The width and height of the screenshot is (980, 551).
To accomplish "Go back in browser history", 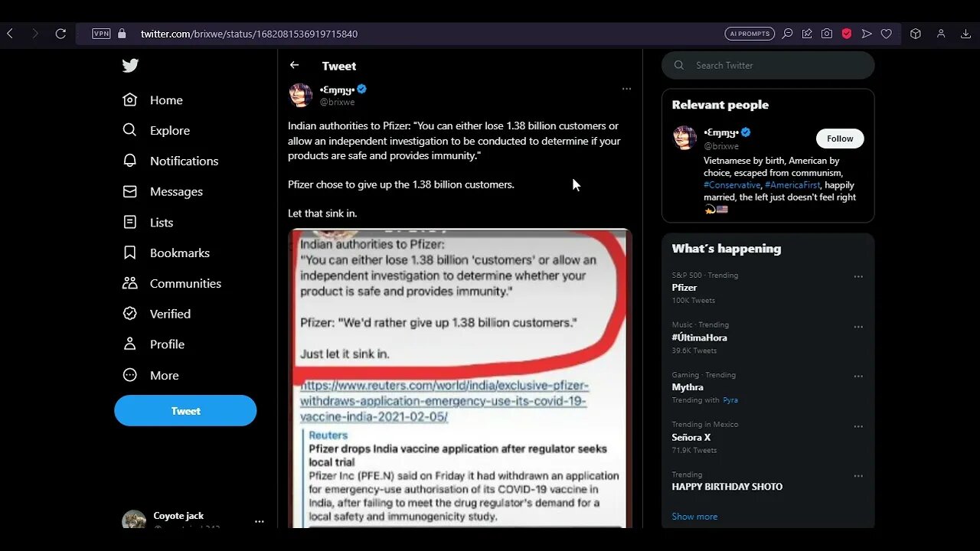I will pos(10,34).
